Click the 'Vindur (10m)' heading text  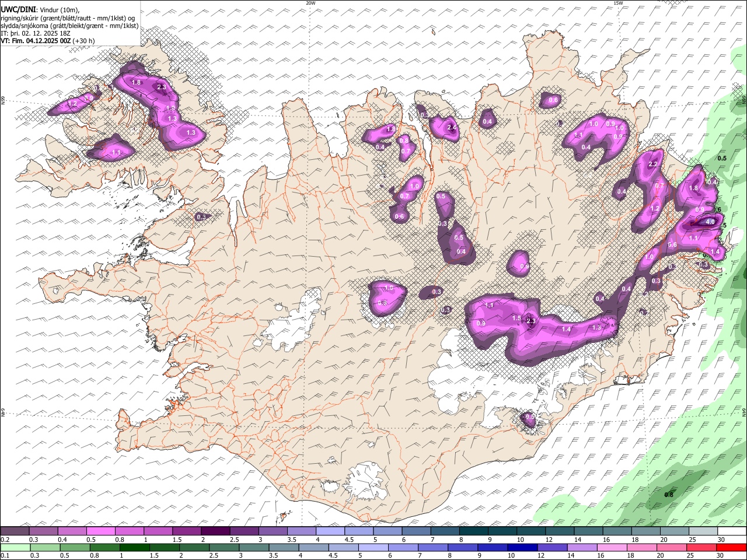60,10
